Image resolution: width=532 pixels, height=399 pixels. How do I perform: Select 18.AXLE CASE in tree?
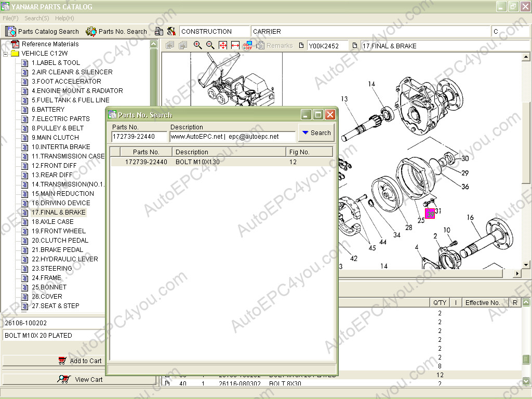[x=52, y=222]
